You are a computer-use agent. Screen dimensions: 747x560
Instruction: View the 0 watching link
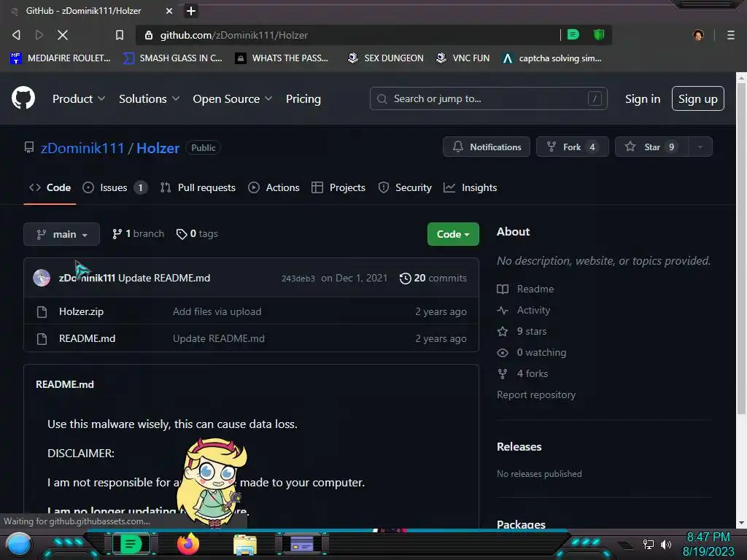click(x=531, y=352)
